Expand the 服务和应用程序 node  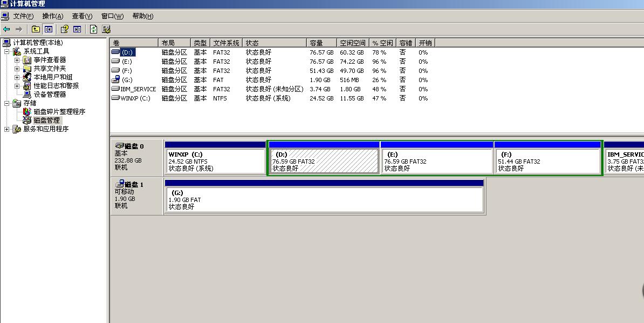(6, 129)
